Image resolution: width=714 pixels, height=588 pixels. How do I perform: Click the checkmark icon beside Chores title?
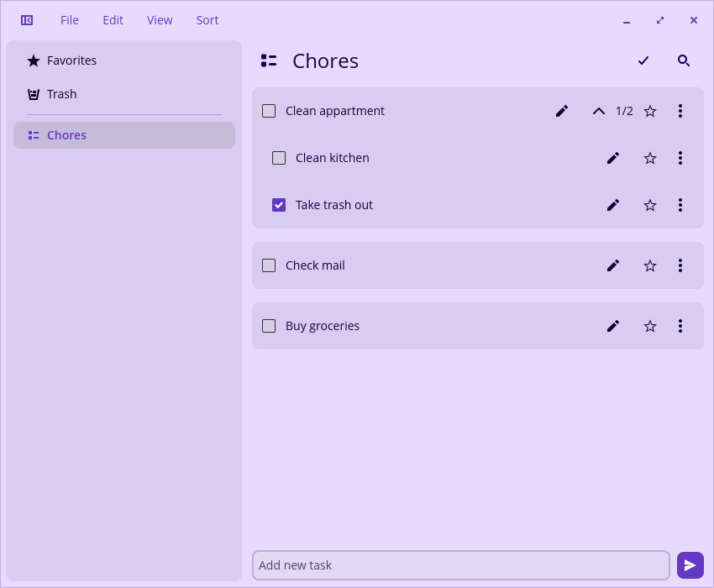click(x=643, y=60)
